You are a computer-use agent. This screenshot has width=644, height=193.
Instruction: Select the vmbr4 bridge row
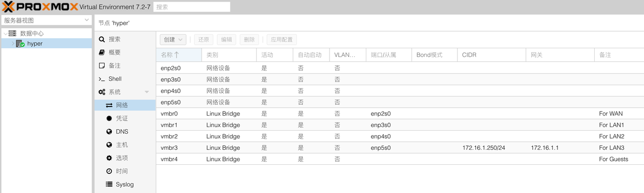tap(400, 159)
